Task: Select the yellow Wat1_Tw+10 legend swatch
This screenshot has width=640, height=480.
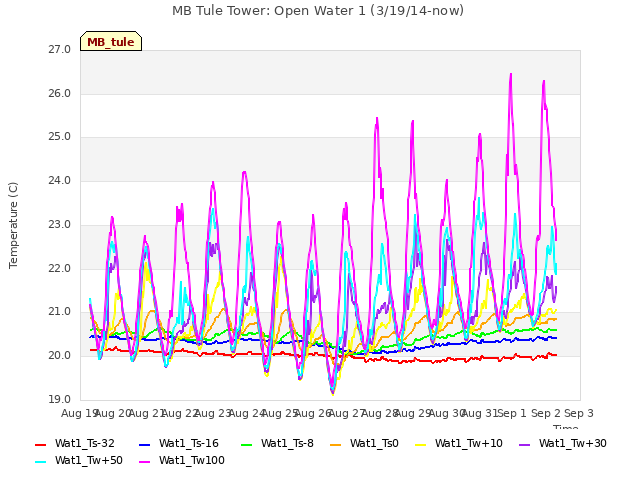Action: pyautogui.click(x=420, y=444)
